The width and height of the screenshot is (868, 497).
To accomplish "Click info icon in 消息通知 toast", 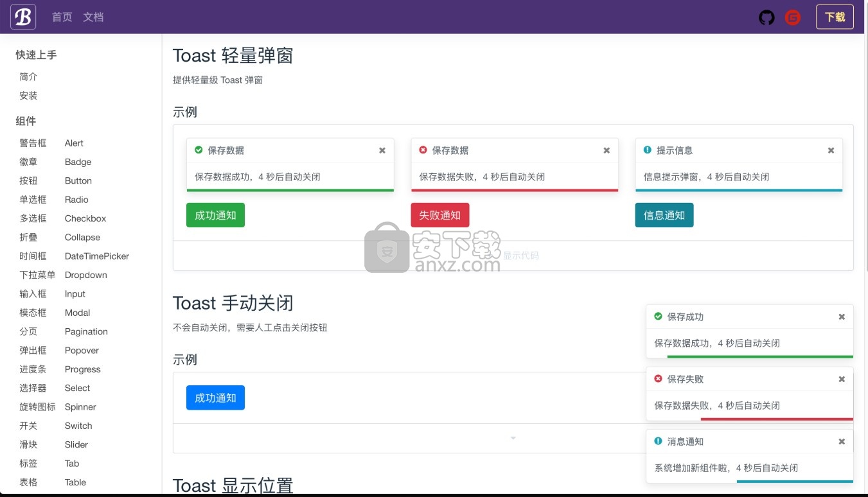I will 658,440.
